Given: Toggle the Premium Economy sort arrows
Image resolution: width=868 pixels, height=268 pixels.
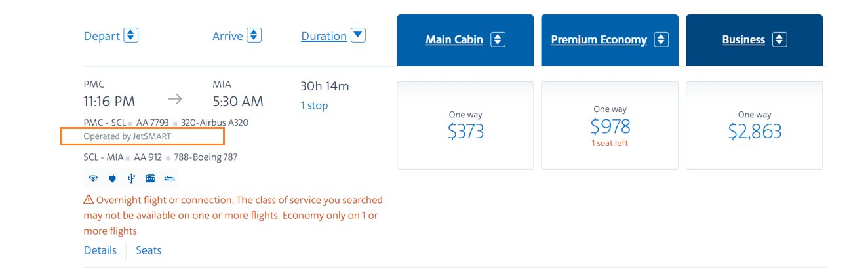Looking at the screenshot, I should click(x=661, y=39).
